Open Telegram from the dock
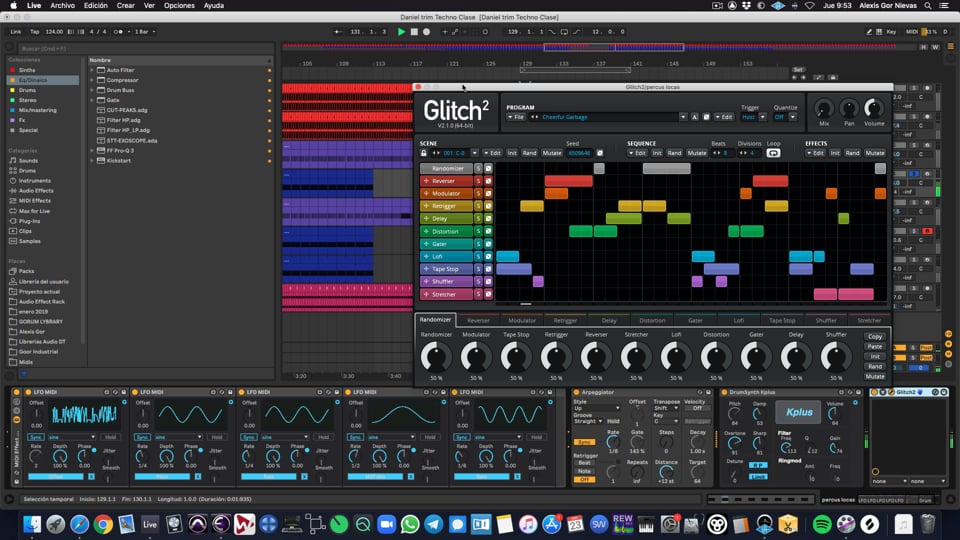Screen dimensions: 960x540 pyautogui.click(x=434, y=524)
